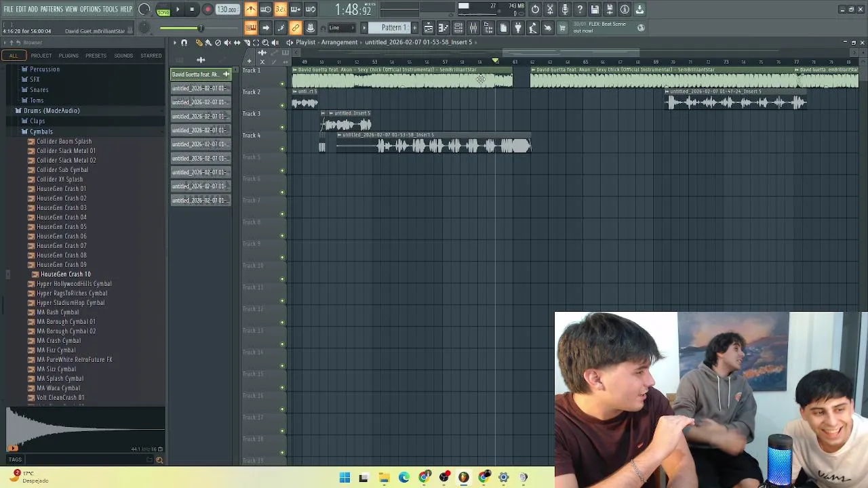This screenshot has width=868, height=488.
Task: Click the Windows Start button
Action: pos(344,477)
